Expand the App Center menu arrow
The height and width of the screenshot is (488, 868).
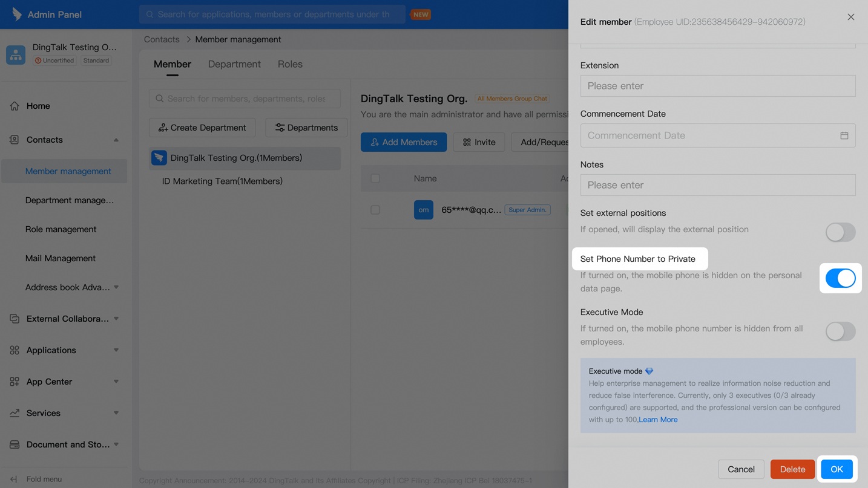pyautogui.click(x=116, y=382)
